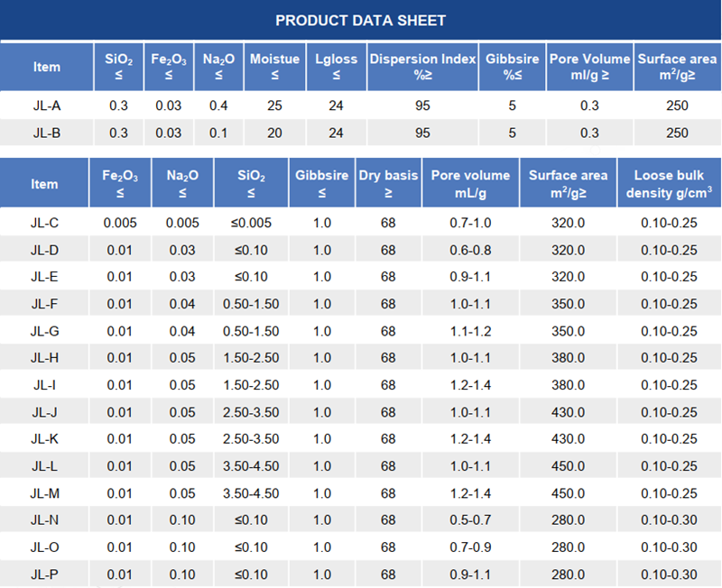Click JL-G's pore volume value 1.1-1.2
The image size is (722, 588).
point(470,331)
